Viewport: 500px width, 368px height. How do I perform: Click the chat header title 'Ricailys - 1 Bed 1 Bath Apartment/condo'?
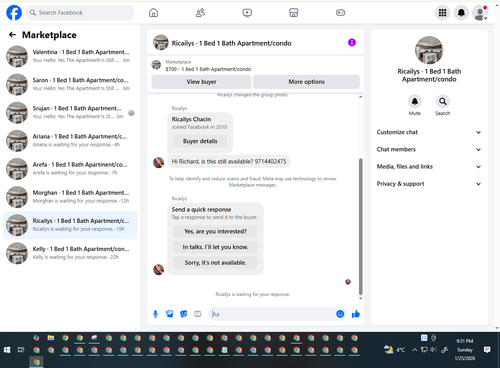(x=231, y=43)
